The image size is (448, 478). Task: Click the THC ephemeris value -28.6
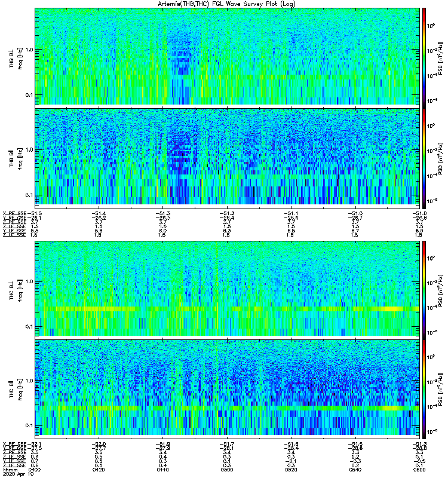pos(355,449)
